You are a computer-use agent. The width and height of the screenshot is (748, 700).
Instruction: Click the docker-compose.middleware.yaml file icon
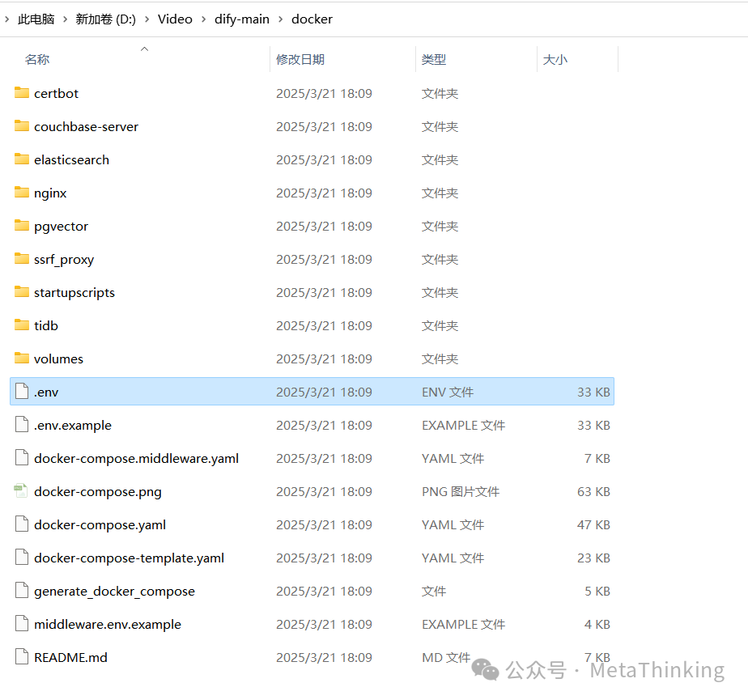22,457
